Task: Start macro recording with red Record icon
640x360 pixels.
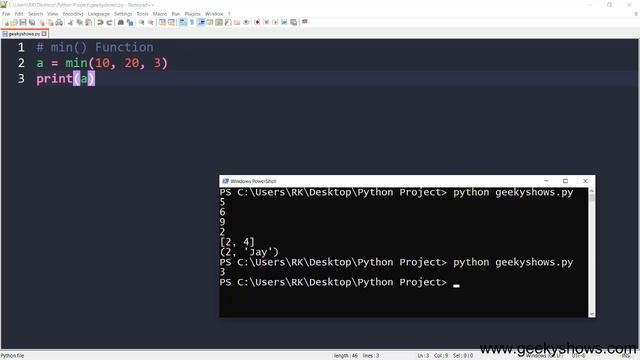Action: [257, 22]
